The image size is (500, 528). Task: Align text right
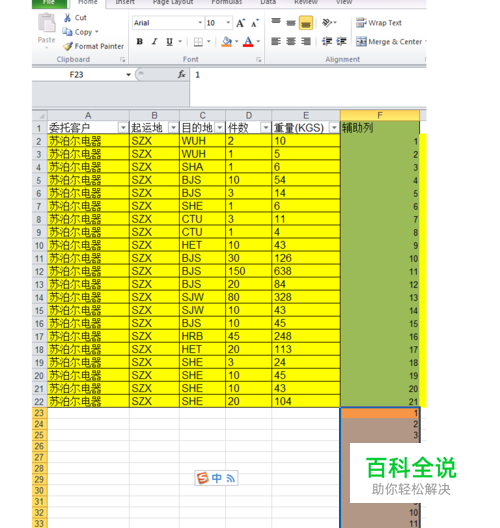306,41
